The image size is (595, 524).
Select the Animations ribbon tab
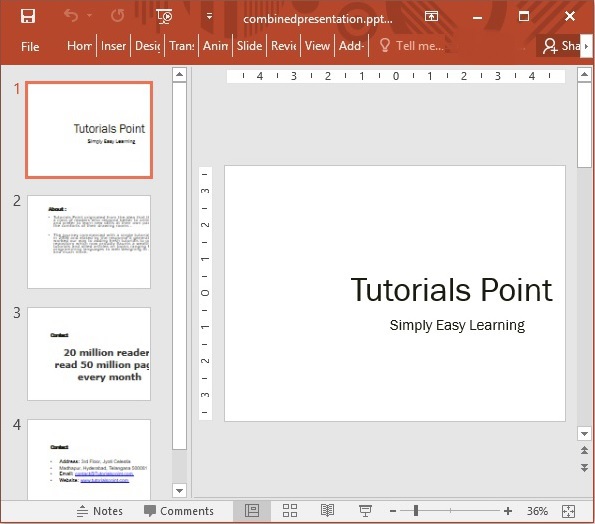click(x=216, y=46)
